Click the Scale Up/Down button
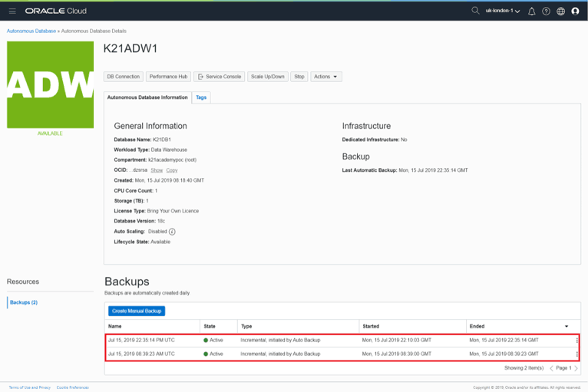 [268, 77]
